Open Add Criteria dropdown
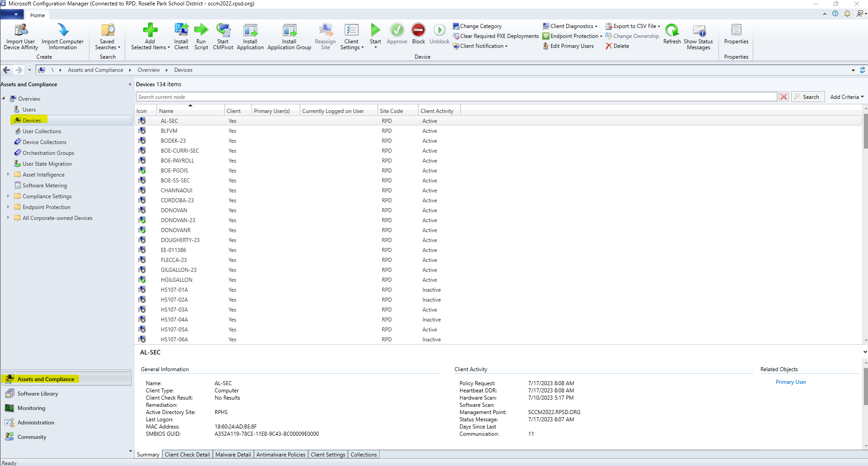868x466 pixels. tap(846, 97)
